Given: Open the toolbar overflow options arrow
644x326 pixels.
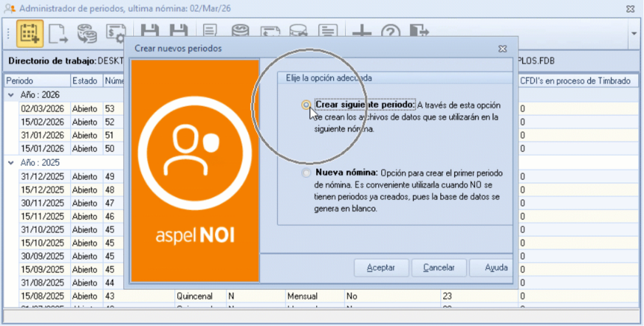Looking at the screenshot, I should click(634, 34).
